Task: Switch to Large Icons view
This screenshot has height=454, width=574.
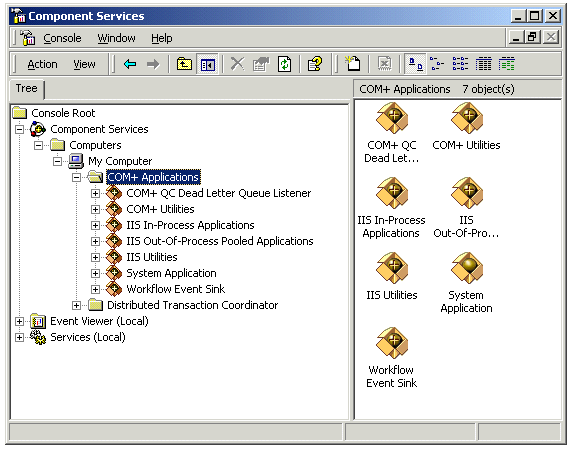Action: pyautogui.click(x=415, y=64)
